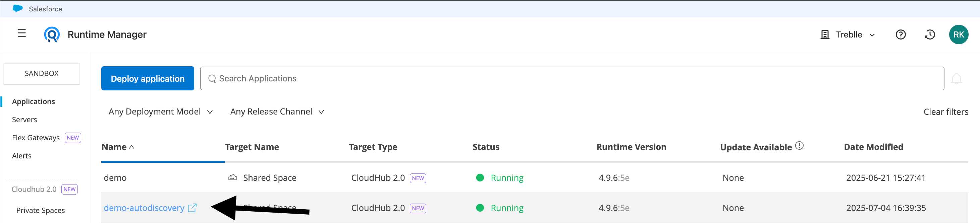Select Alerts in the sidebar
The height and width of the screenshot is (223, 980).
coord(22,156)
